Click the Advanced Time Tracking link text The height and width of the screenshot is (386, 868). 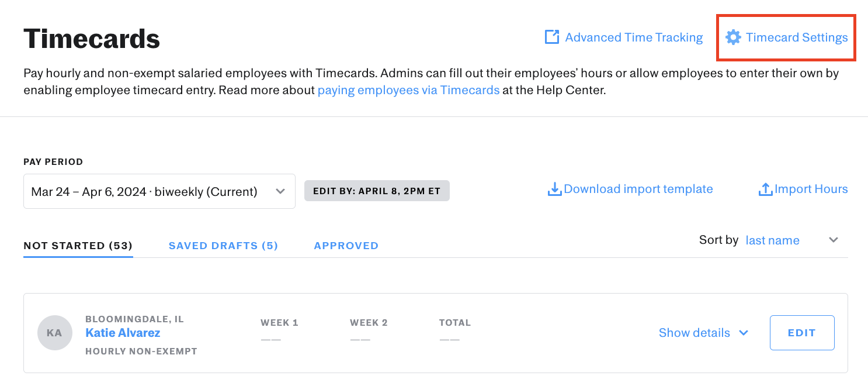coord(634,37)
